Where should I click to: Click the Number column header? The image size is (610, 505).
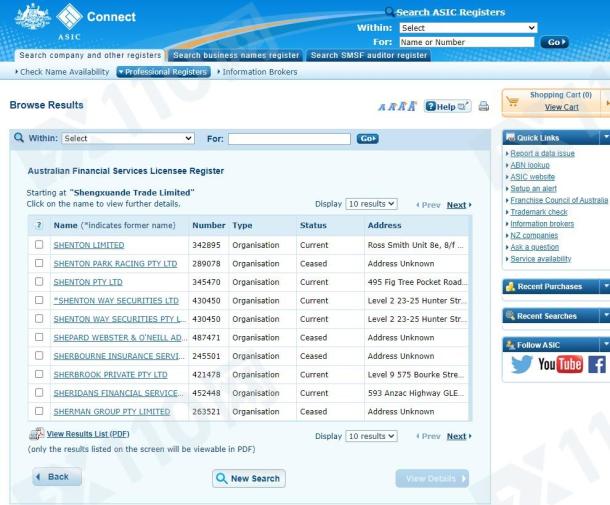click(x=209, y=225)
